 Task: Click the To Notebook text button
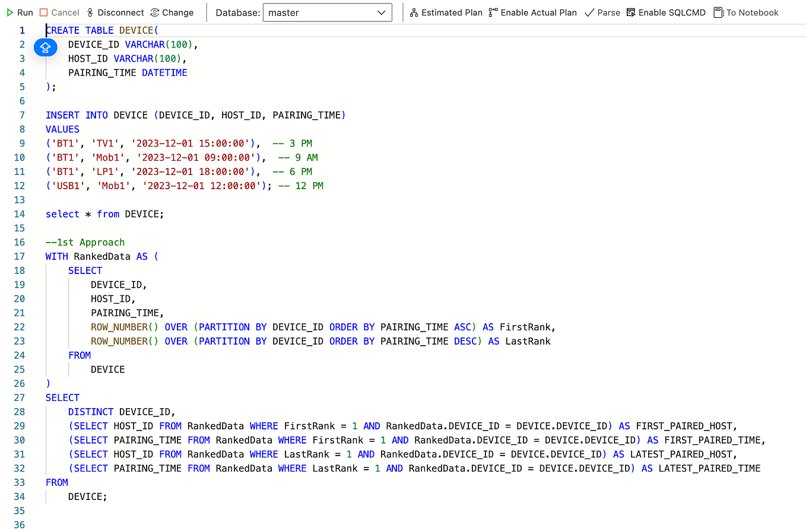pyautogui.click(x=752, y=12)
